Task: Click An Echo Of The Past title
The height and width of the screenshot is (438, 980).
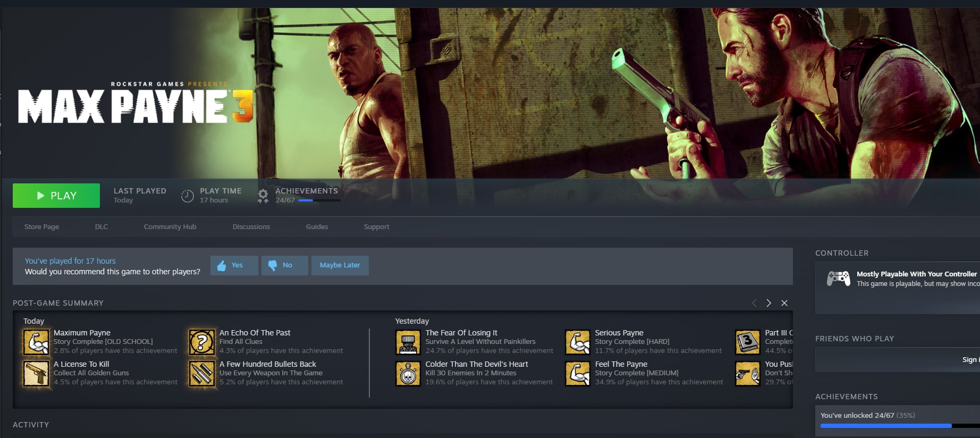Action: [255, 333]
